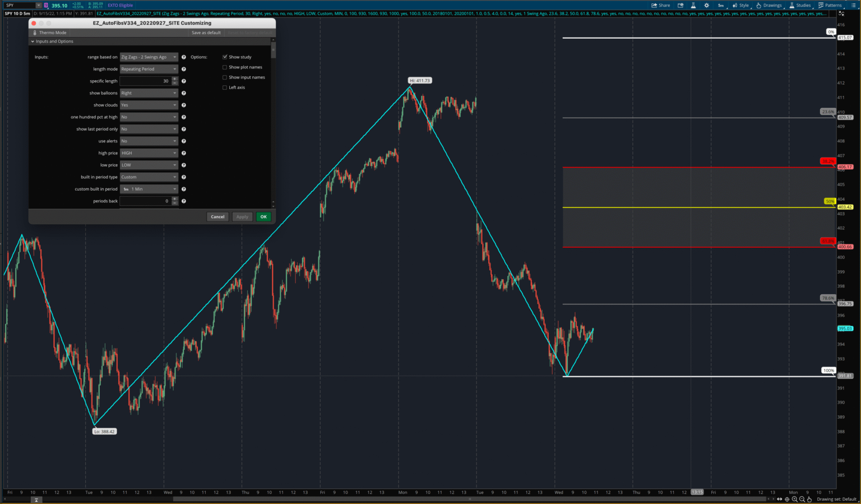Open the Patterns tool in the top toolbar

point(831,4)
